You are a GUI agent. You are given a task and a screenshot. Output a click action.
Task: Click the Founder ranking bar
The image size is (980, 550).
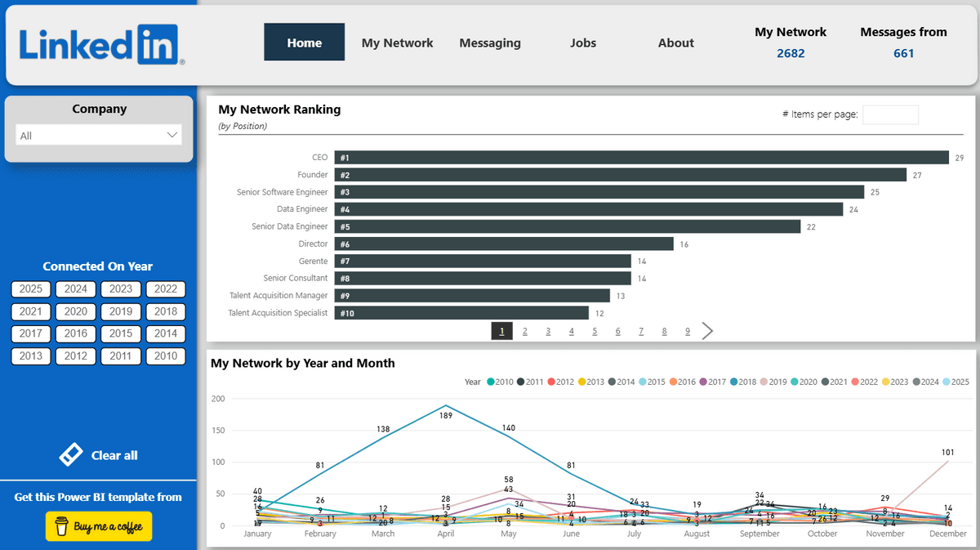620,175
